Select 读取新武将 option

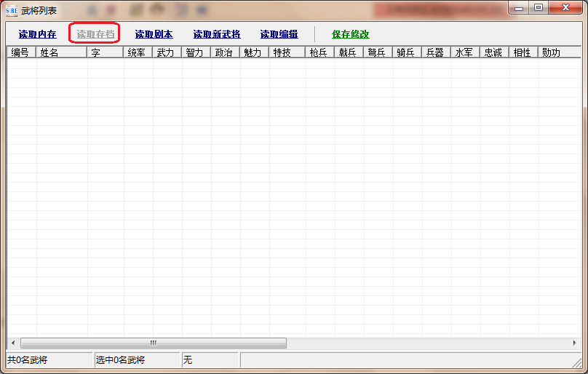coord(217,34)
